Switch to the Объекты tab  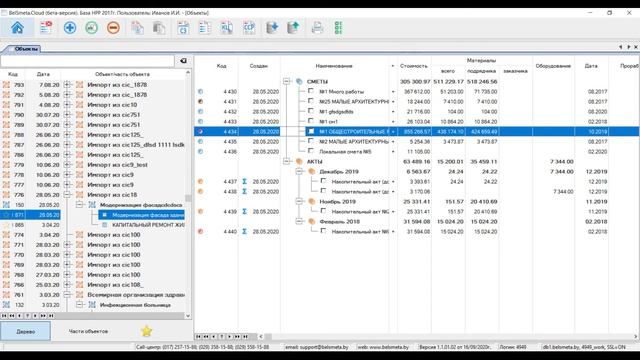[26, 49]
